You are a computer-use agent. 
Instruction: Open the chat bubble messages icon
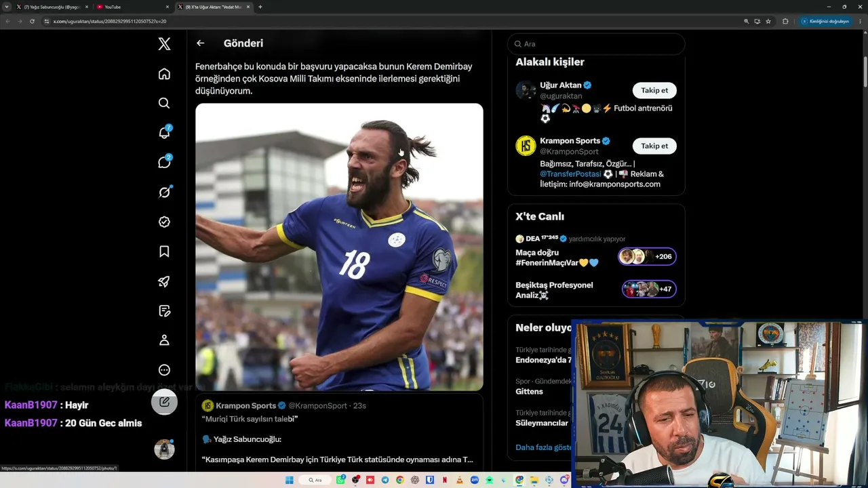[x=164, y=163]
